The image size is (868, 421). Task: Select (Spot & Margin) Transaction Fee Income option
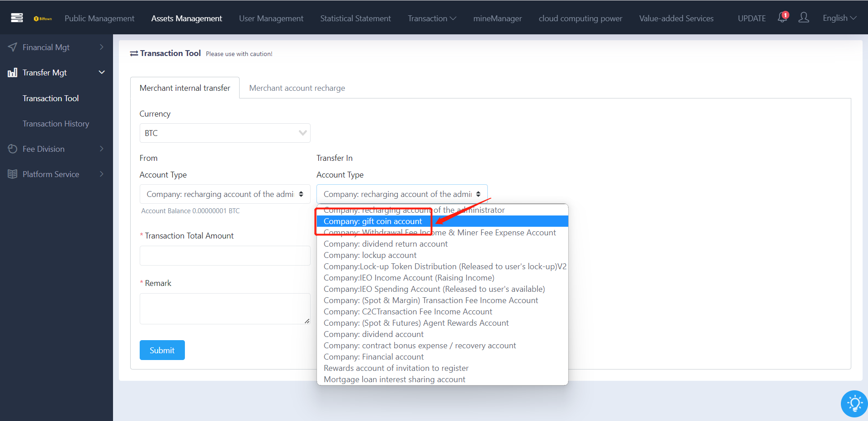pyautogui.click(x=443, y=300)
